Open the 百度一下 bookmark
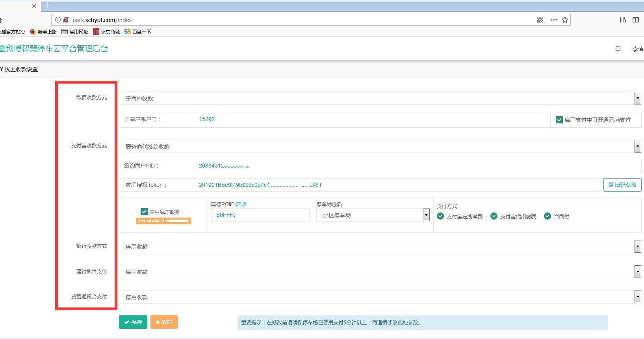 tap(137, 32)
